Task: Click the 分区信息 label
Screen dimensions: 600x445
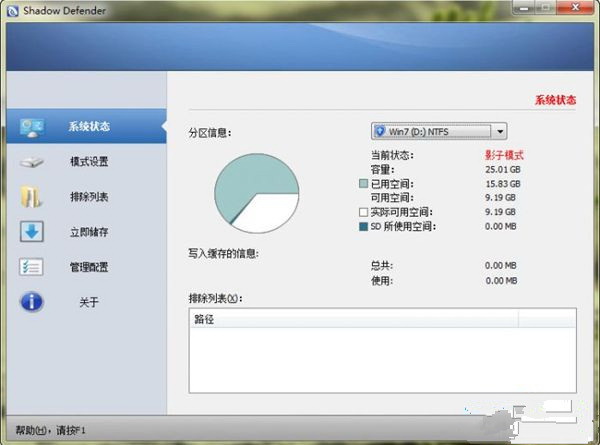Action: tap(210, 133)
